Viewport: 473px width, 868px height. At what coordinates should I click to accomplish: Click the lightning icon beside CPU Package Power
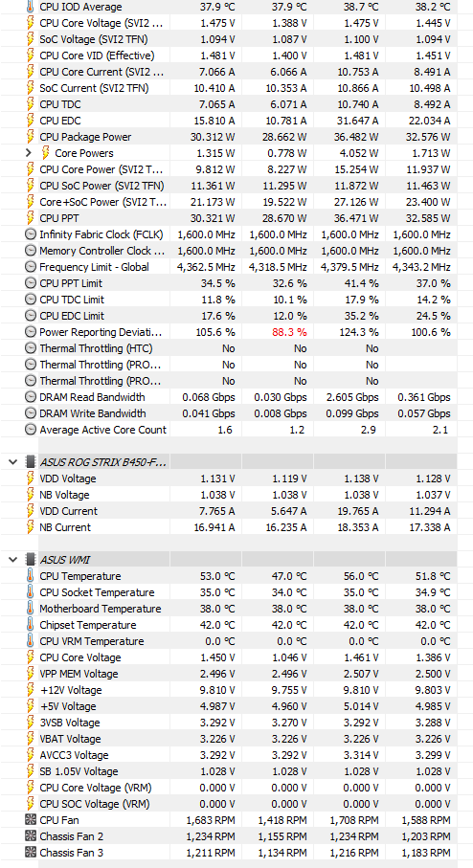pos(31,137)
